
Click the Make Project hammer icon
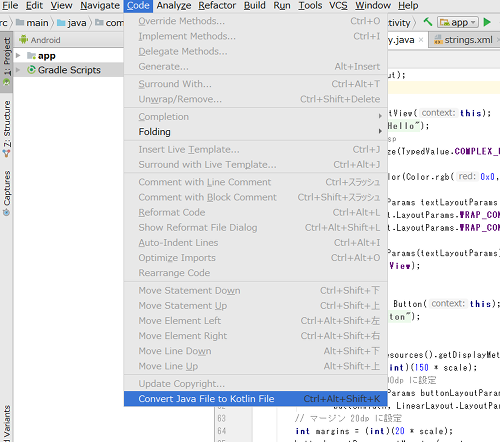coord(428,22)
